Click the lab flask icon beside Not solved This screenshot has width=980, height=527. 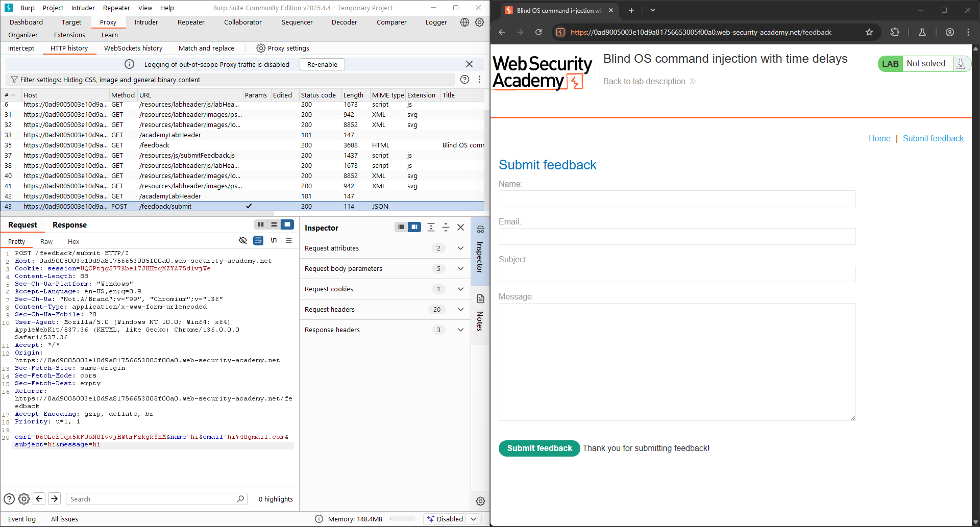coord(960,64)
